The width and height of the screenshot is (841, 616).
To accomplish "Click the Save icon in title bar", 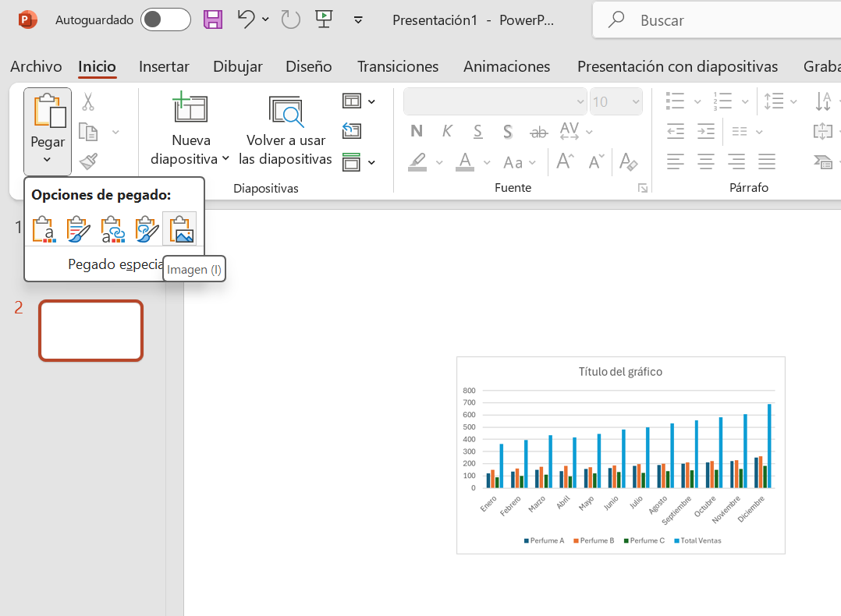I will pyautogui.click(x=213, y=19).
